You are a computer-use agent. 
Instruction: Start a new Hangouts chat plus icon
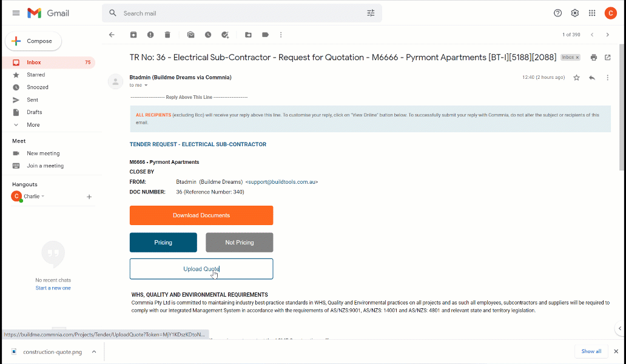coord(89,197)
